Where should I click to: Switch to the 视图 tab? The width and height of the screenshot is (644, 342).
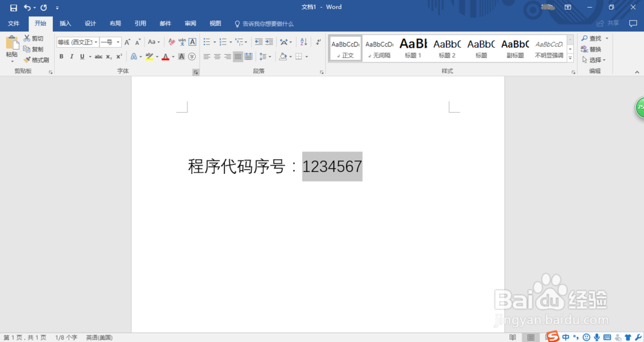[215, 23]
